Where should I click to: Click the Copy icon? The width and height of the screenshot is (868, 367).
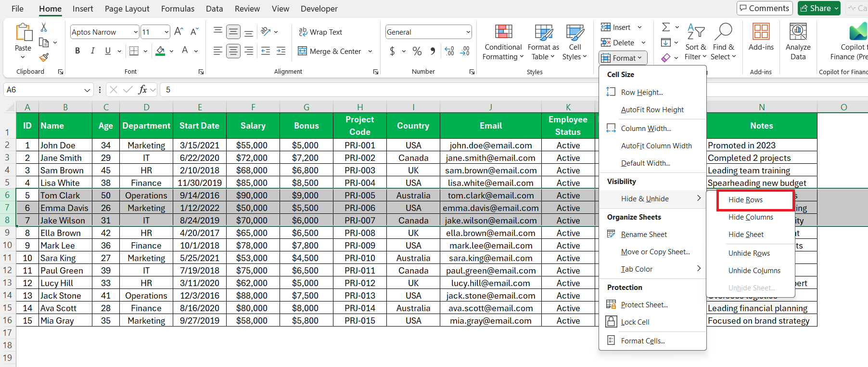point(44,42)
